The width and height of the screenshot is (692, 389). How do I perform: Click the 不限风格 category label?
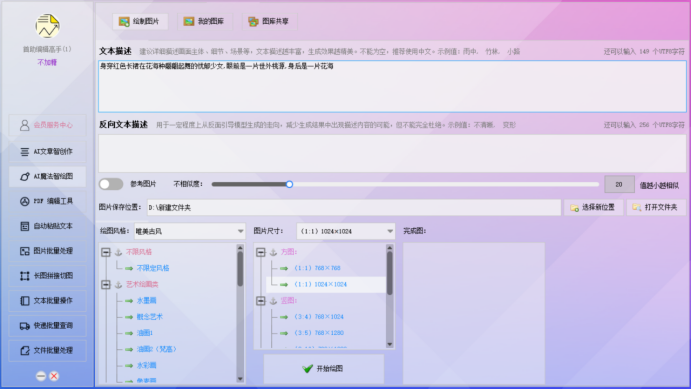[x=139, y=252]
